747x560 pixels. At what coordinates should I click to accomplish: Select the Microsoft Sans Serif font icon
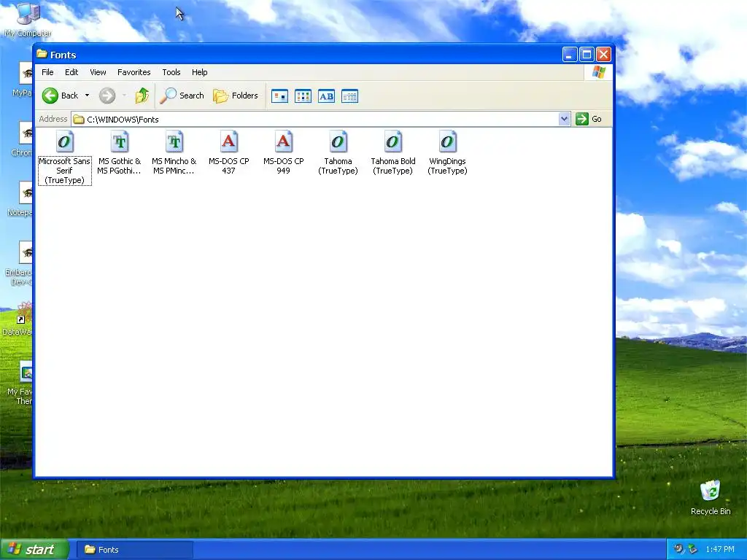(x=65, y=141)
